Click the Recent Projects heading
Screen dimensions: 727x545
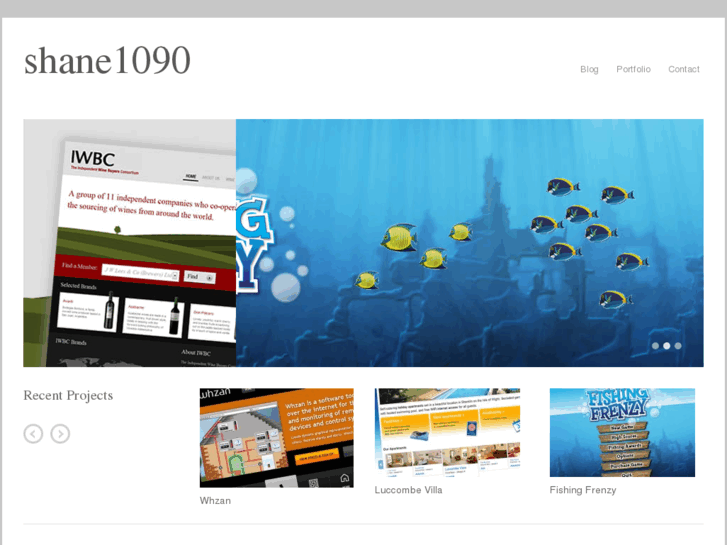click(68, 395)
